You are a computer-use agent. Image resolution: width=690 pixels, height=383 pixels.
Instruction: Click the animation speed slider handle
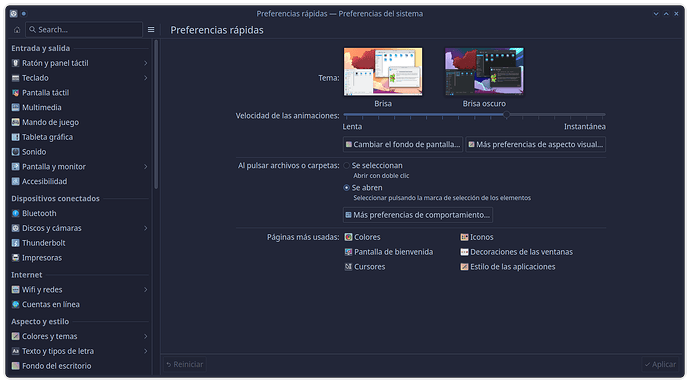[x=506, y=114]
